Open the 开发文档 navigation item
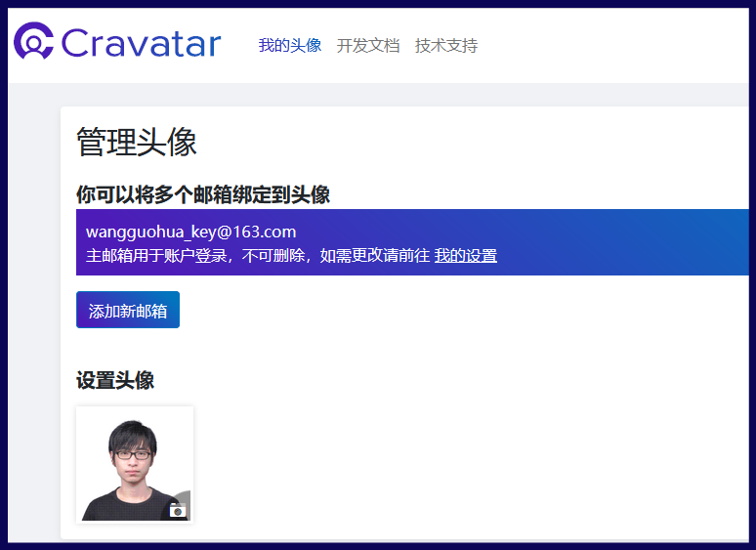Viewport: 756px width, 550px height. (x=368, y=45)
